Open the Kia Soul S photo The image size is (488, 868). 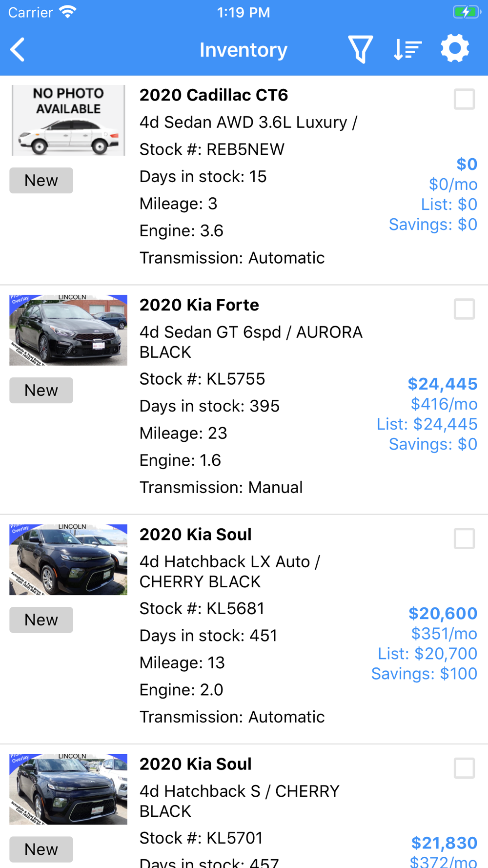68,789
